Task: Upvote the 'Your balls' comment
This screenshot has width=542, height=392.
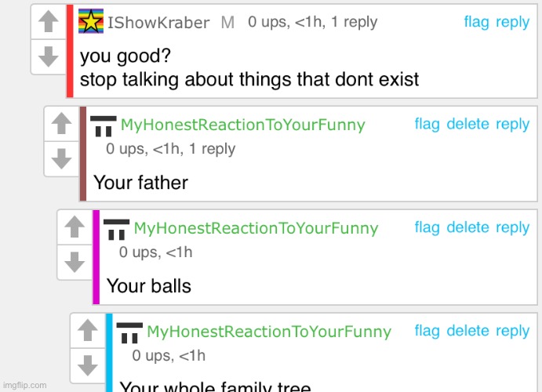Action: pos(75,227)
